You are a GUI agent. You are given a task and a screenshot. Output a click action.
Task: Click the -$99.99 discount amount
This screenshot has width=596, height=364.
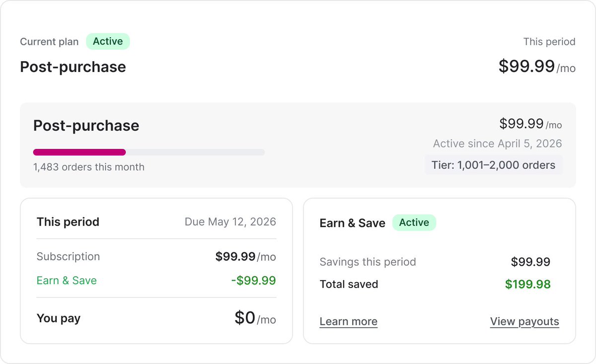[x=254, y=281]
